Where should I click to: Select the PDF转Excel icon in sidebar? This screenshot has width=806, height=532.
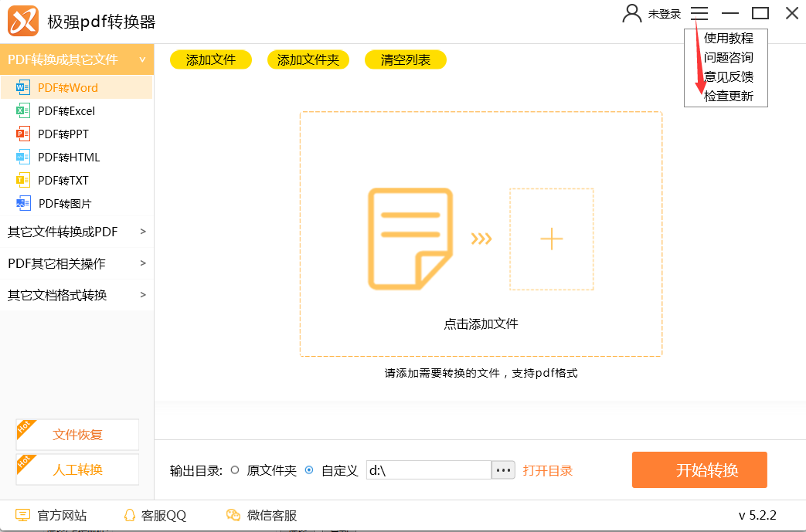pos(22,110)
